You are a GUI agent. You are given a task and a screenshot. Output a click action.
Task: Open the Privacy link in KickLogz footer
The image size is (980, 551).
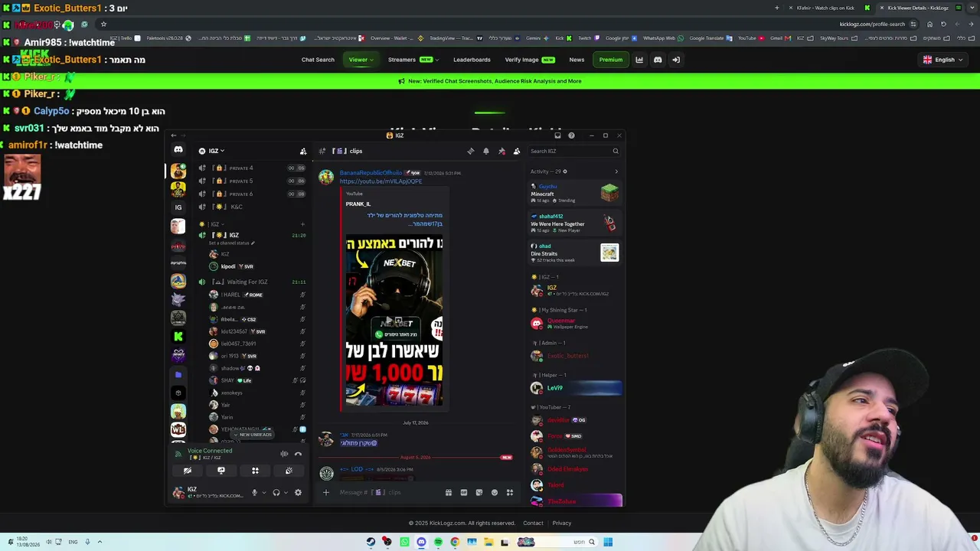562,523
